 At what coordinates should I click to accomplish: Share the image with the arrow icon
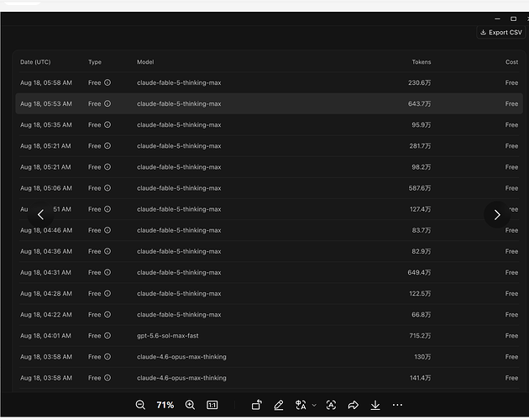(353, 405)
